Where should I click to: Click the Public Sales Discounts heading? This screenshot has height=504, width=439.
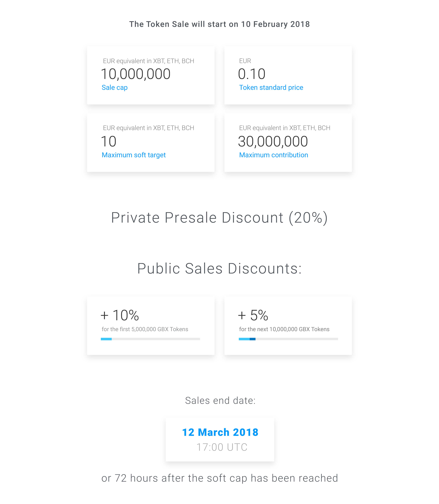(219, 268)
